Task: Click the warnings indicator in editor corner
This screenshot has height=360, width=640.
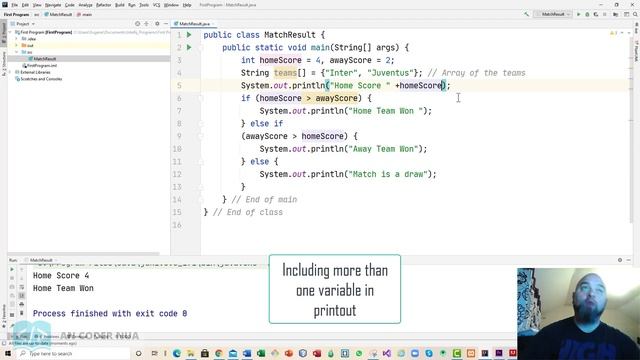Action: [x=613, y=33]
